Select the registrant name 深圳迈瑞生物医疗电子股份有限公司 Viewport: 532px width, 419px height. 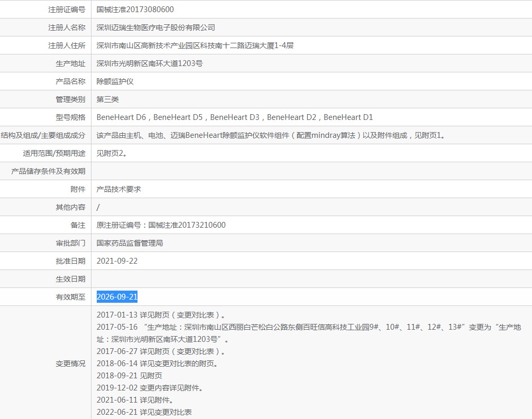tap(155, 27)
